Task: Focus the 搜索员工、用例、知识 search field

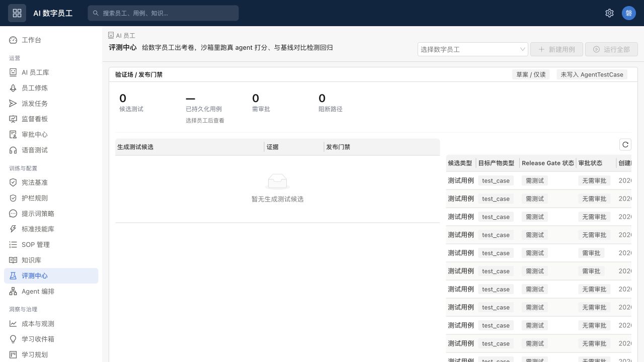Action: 163,13
